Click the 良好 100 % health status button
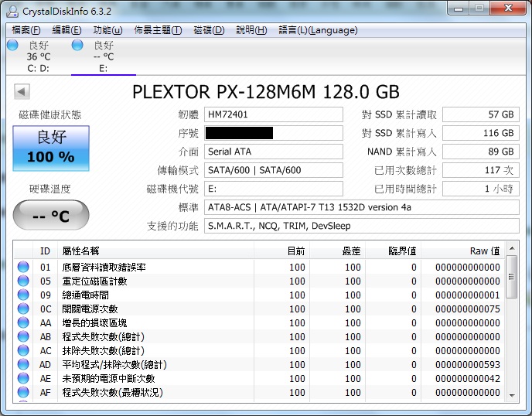The width and height of the screenshot is (532, 416). [51, 148]
